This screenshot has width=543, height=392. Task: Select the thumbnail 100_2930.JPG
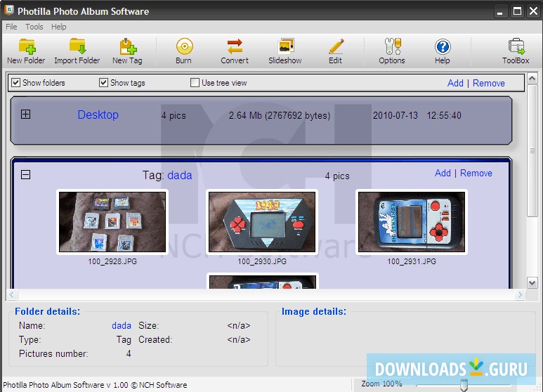262,221
